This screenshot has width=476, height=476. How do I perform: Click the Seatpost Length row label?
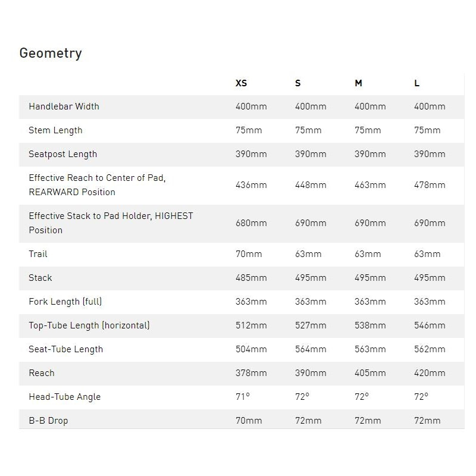62,154
